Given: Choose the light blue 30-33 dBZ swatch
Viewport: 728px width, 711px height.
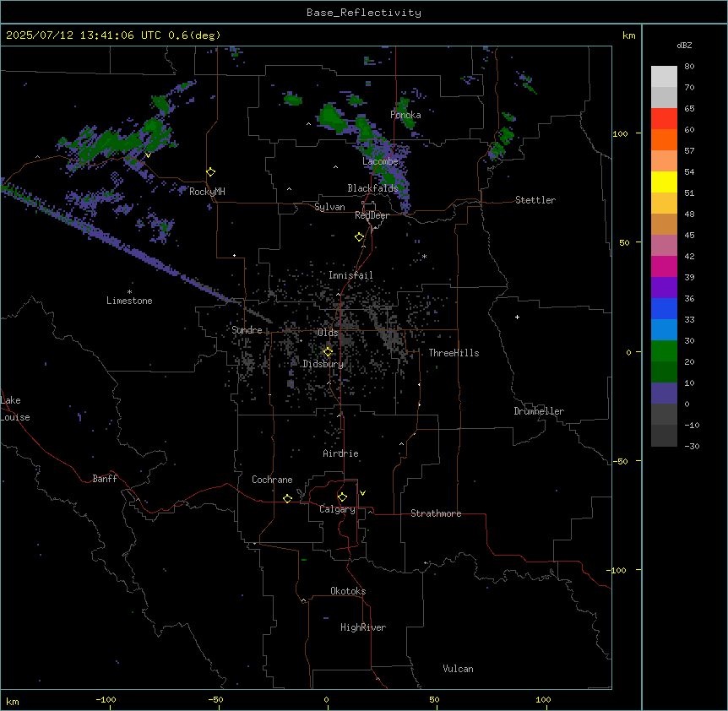Looking at the screenshot, I should 664,330.
